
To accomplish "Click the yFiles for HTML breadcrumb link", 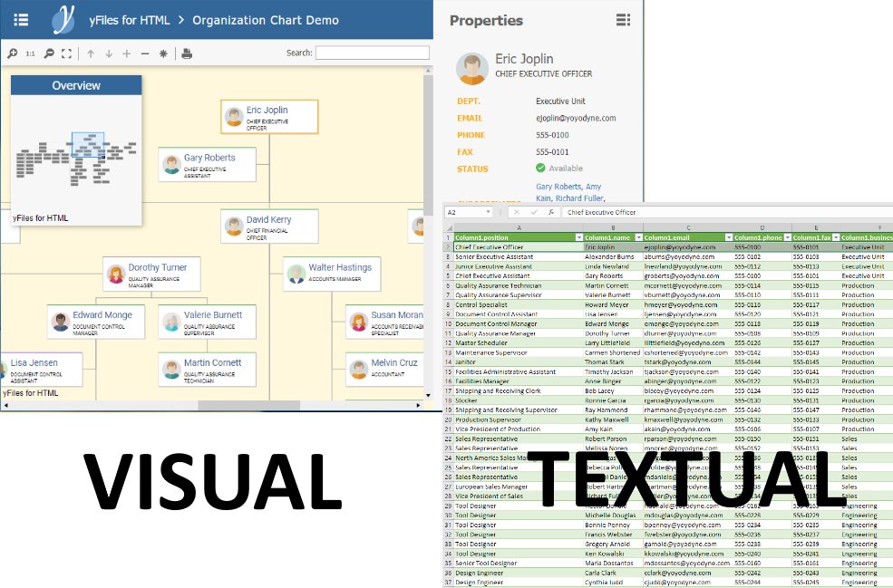I will click(130, 21).
